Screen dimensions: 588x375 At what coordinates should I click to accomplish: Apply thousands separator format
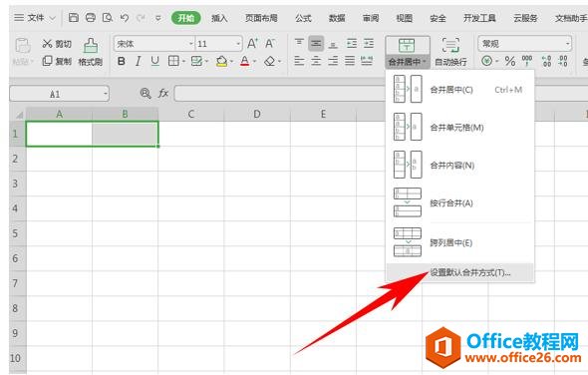(527, 61)
